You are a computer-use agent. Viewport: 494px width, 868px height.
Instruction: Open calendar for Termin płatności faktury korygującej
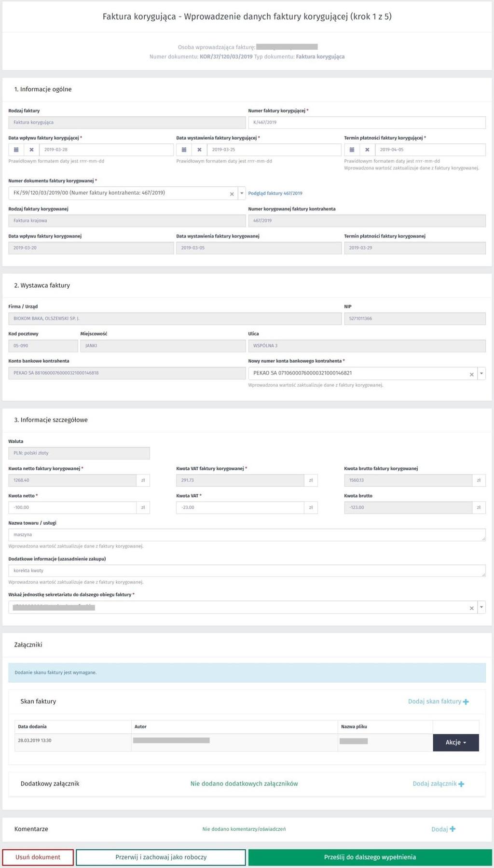coord(352,150)
